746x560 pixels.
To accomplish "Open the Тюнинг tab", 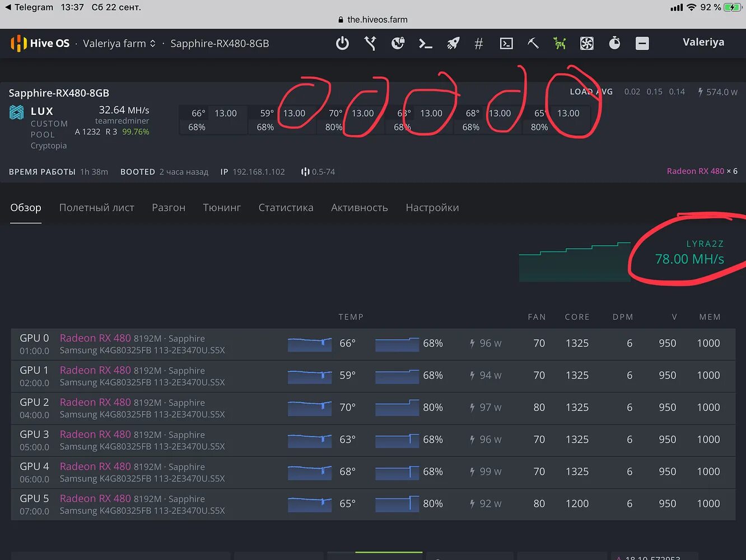I will [x=222, y=208].
